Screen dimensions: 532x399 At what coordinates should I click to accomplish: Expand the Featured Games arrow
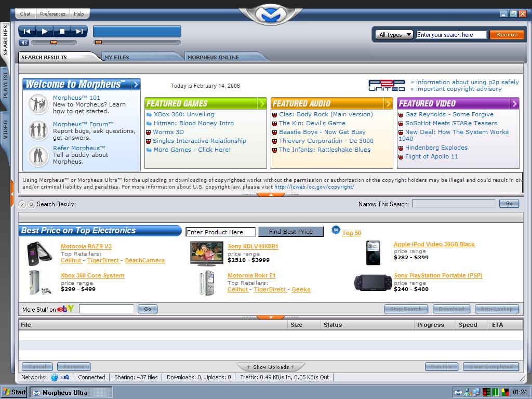[x=262, y=103]
